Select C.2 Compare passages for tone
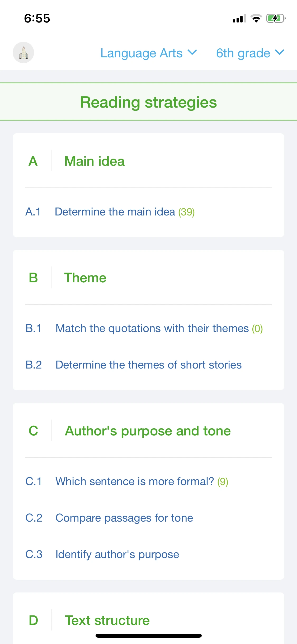The height and width of the screenshot is (644, 297). [124, 518]
